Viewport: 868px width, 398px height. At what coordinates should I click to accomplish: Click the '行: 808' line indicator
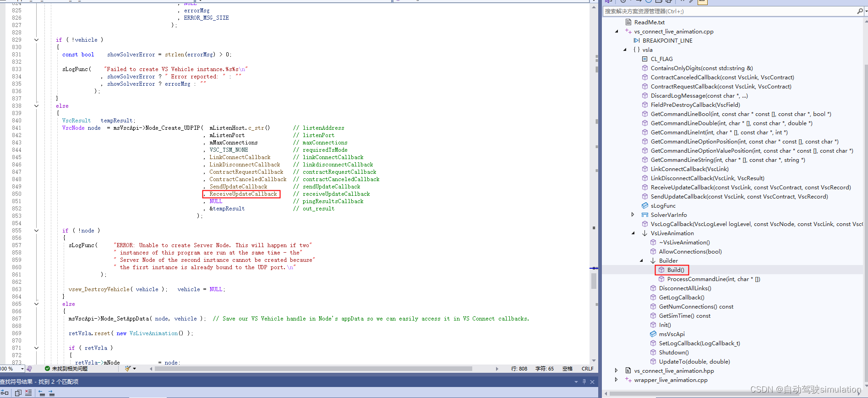pyautogui.click(x=519, y=369)
